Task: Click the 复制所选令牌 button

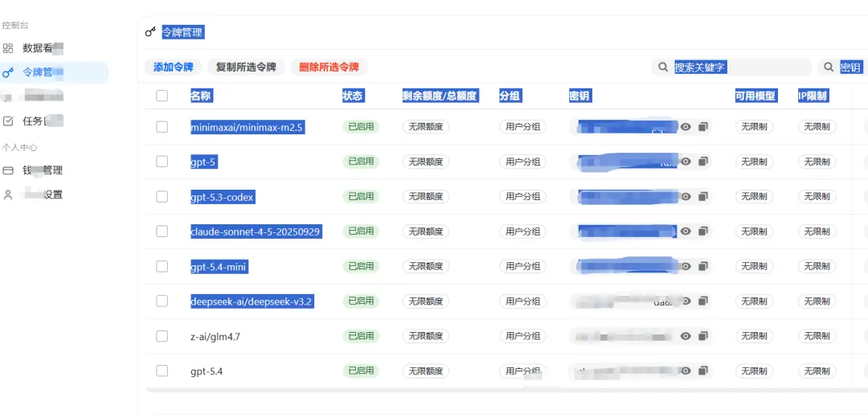Action: [x=246, y=68]
